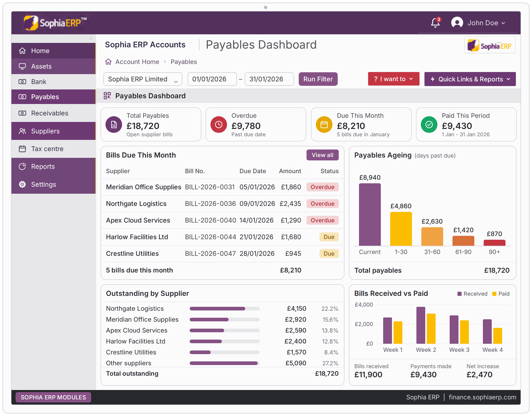This screenshot has width=532, height=416.
Task: Expand the I want to dropdown
Action: click(394, 79)
